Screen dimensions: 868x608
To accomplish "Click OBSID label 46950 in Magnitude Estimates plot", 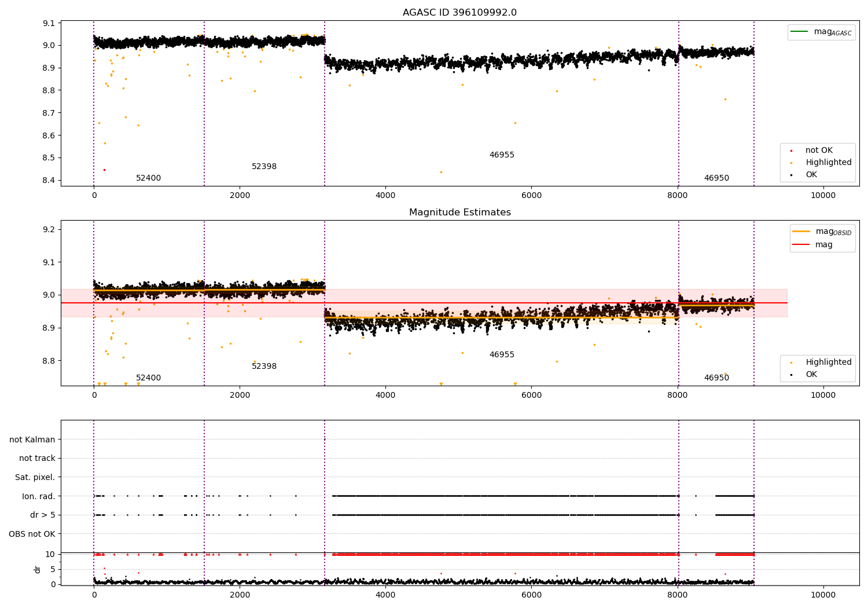I will click(x=716, y=378).
